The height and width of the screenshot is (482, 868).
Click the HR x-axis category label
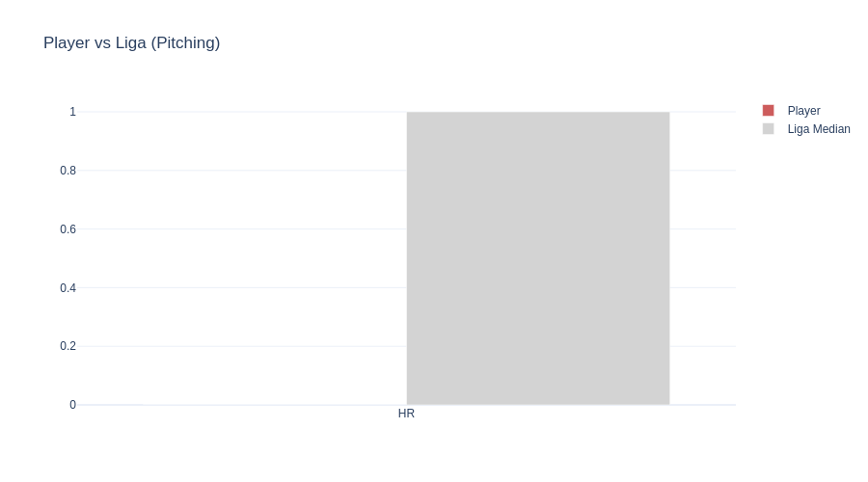(x=406, y=414)
